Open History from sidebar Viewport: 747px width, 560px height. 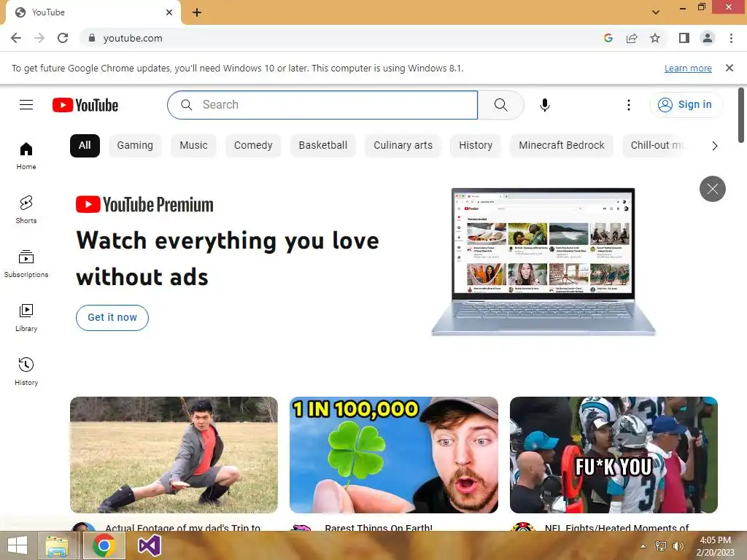pyautogui.click(x=26, y=371)
